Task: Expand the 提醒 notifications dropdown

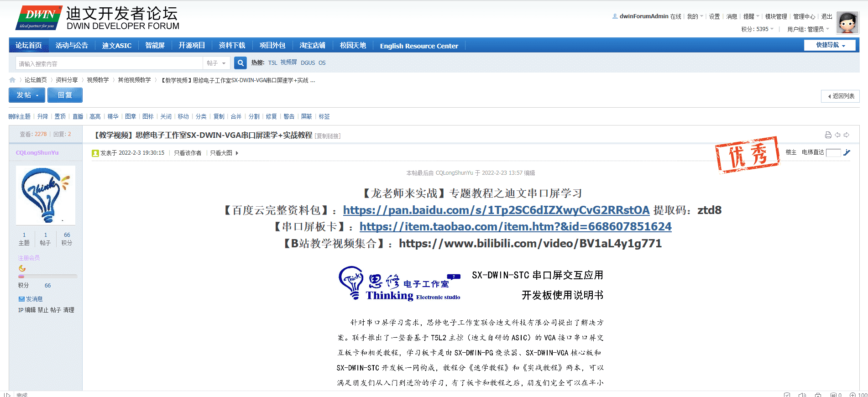Action: click(751, 16)
